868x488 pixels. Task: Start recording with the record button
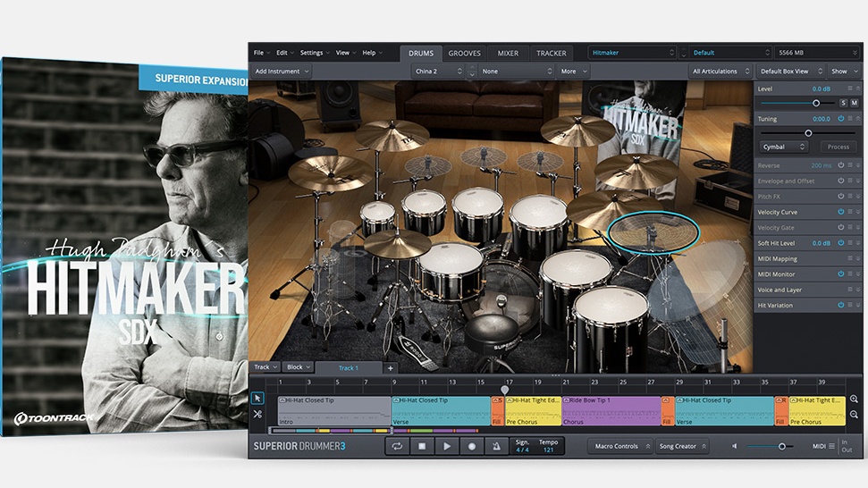click(x=472, y=446)
